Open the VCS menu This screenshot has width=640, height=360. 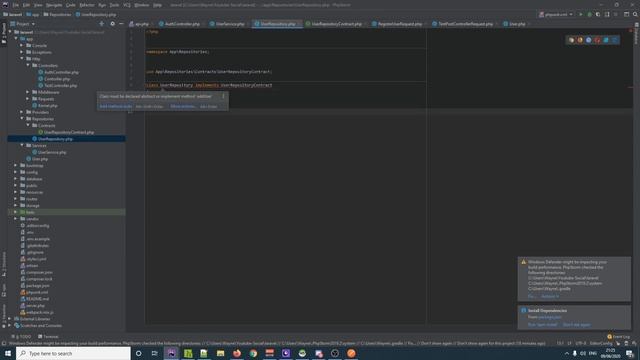[x=127, y=5]
